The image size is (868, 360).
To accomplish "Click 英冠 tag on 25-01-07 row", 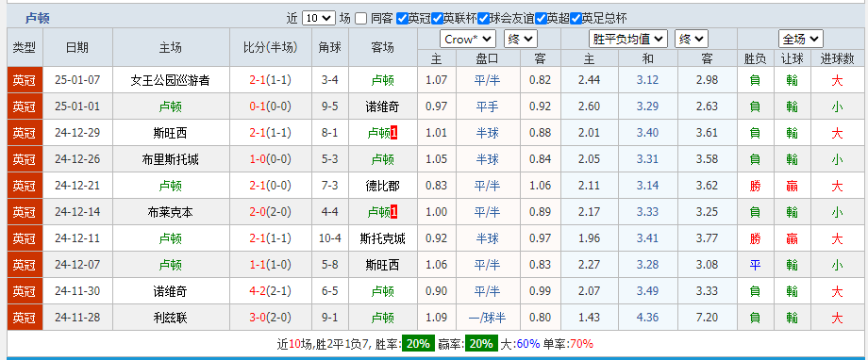I will 25,80.
